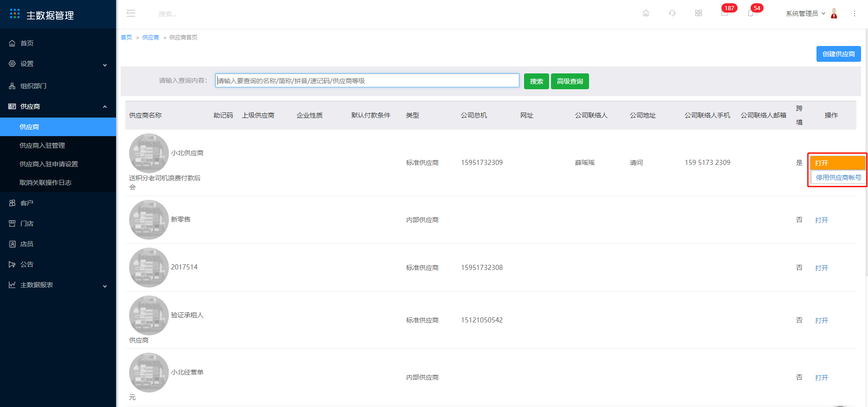Click the 店员 staff icon in sidebar
Viewport: 868px width, 407px height.
12,244
